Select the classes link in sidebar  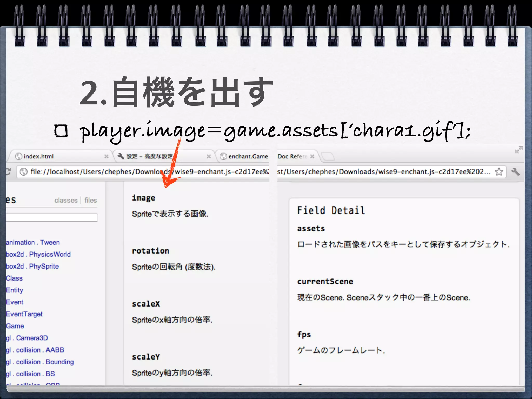tap(66, 200)
